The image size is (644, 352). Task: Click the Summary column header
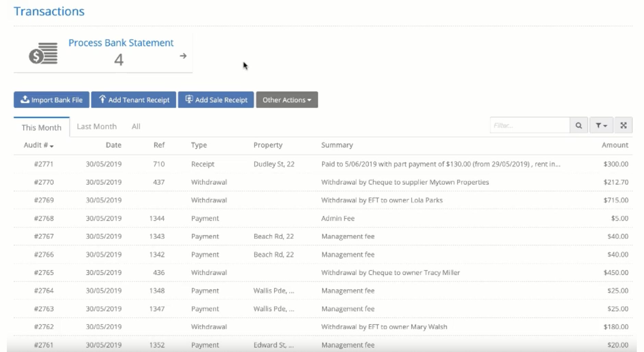[x=337, y=145]
